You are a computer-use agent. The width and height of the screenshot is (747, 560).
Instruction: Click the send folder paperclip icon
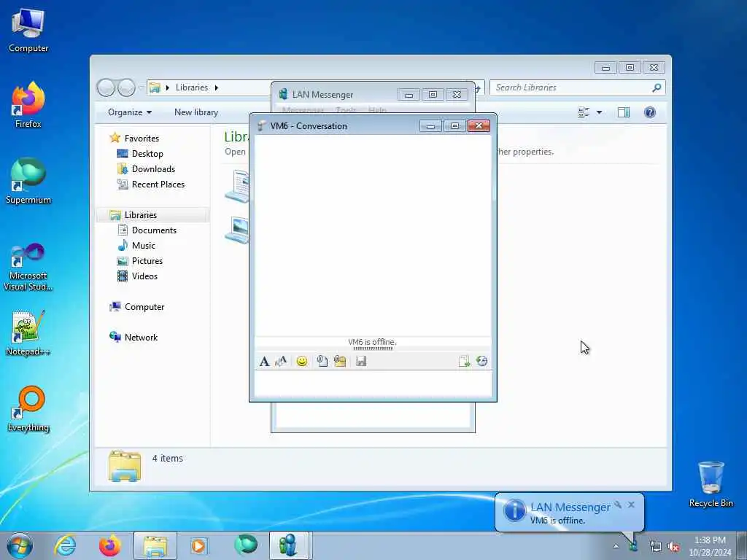pos(340,362)
